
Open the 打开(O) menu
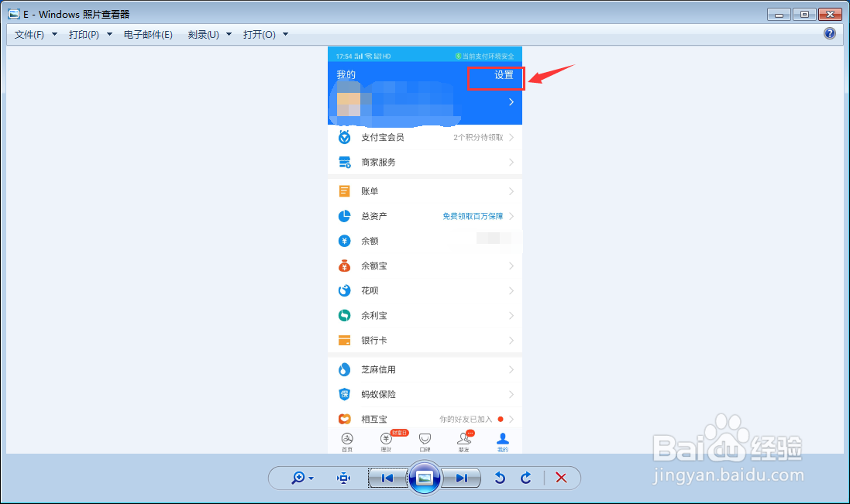point(259,35)
